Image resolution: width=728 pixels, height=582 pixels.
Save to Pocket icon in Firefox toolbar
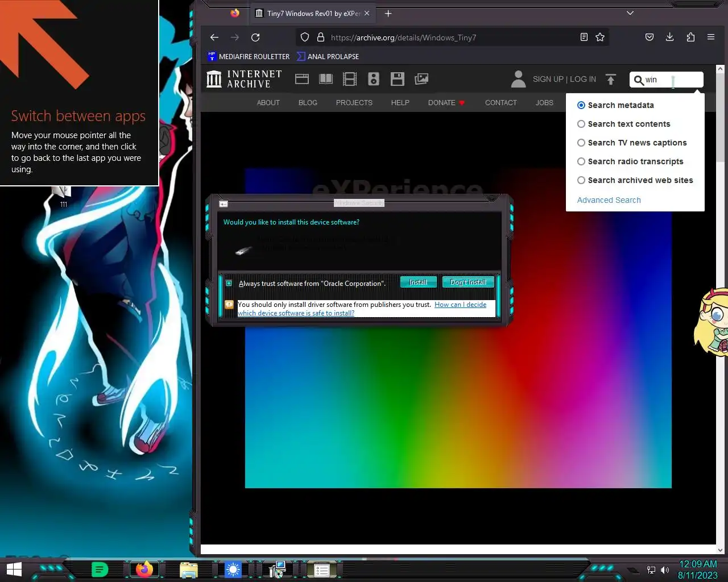(650, 37)
